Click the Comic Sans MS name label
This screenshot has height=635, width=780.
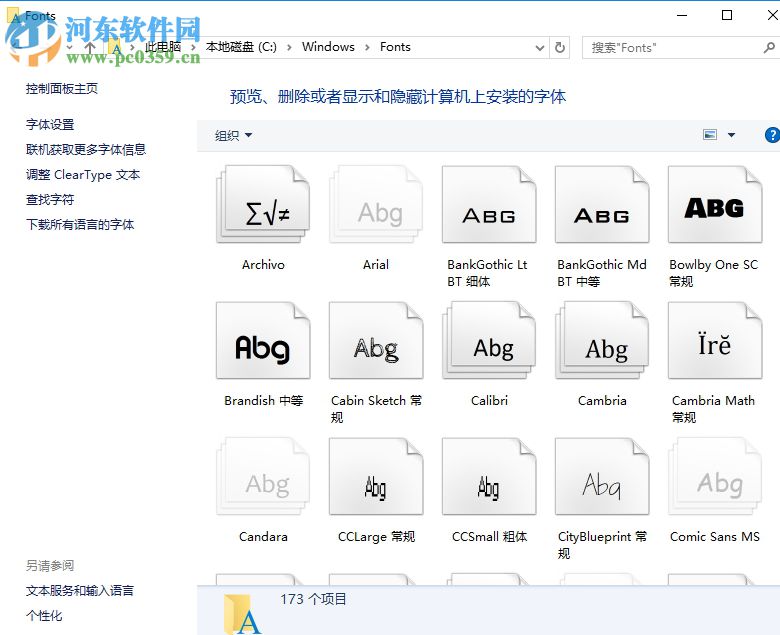click(x=715, y=537)
